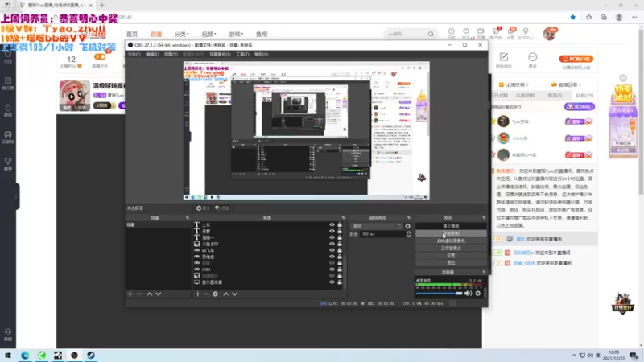Expand 游戏 dropdown in Douyu nav
This screenshot has width=644, height=362.
(236, 34)
